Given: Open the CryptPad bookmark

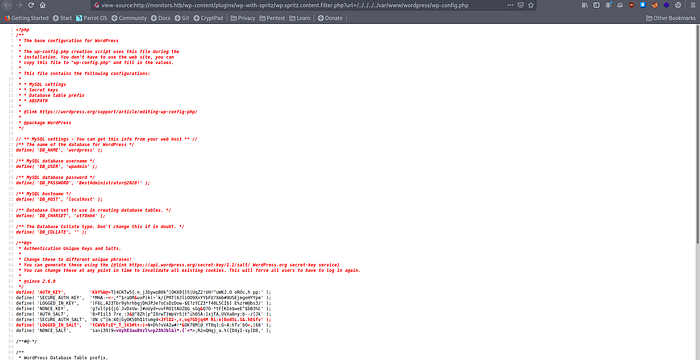Looking at the screenshot, I should (208, 18).
